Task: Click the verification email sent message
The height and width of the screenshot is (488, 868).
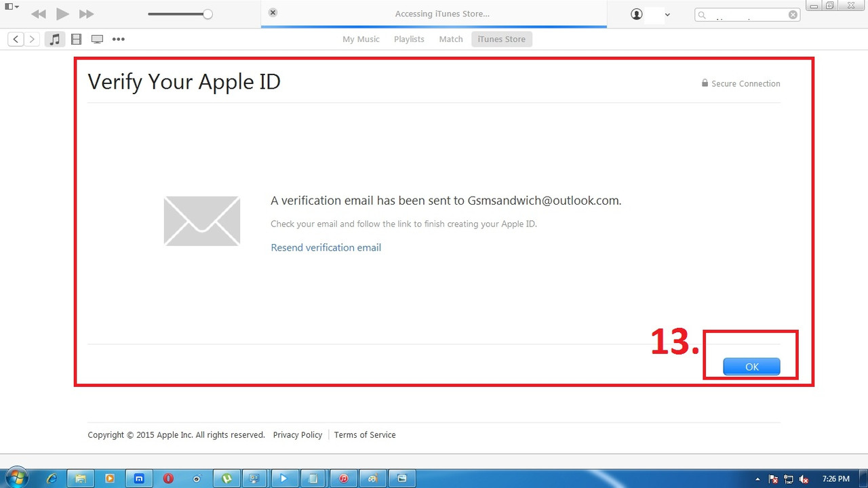Action: pos(446,201)
